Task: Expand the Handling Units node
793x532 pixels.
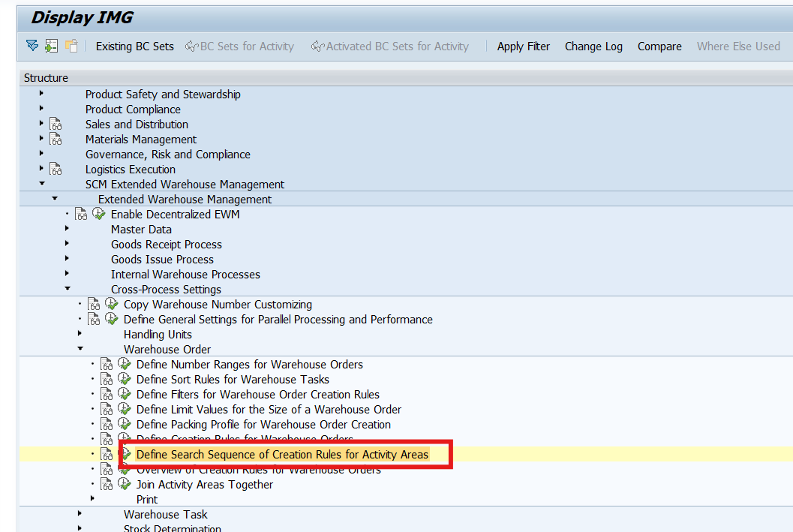Action: tap(80, 333)
